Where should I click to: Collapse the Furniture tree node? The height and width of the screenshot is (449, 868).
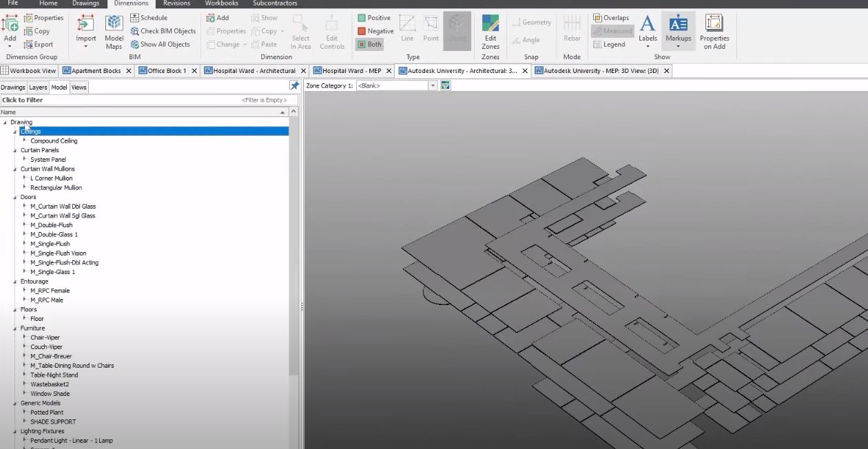click(x=15, y=328)
